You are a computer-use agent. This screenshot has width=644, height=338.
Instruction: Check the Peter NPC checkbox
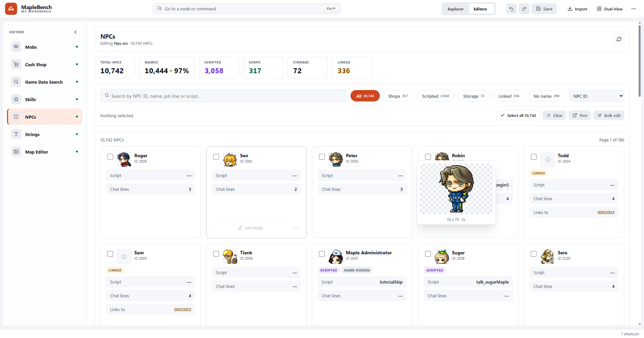(322, 157)
